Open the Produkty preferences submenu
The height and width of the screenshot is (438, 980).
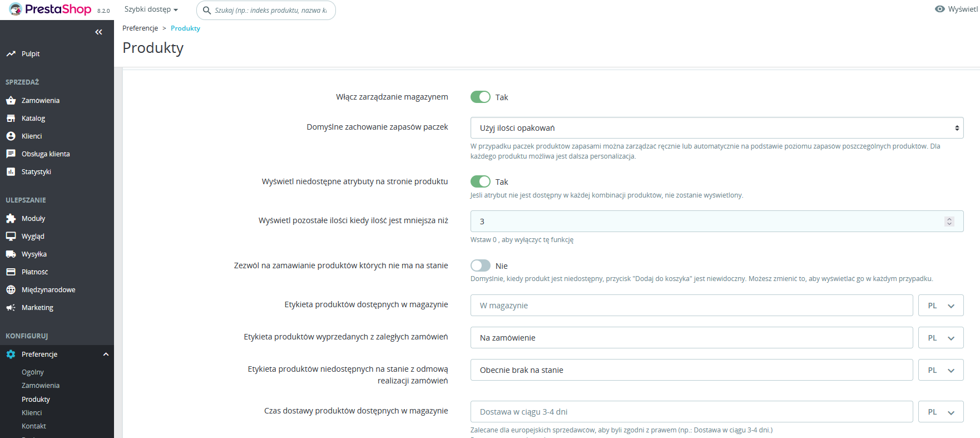[36, 400]
